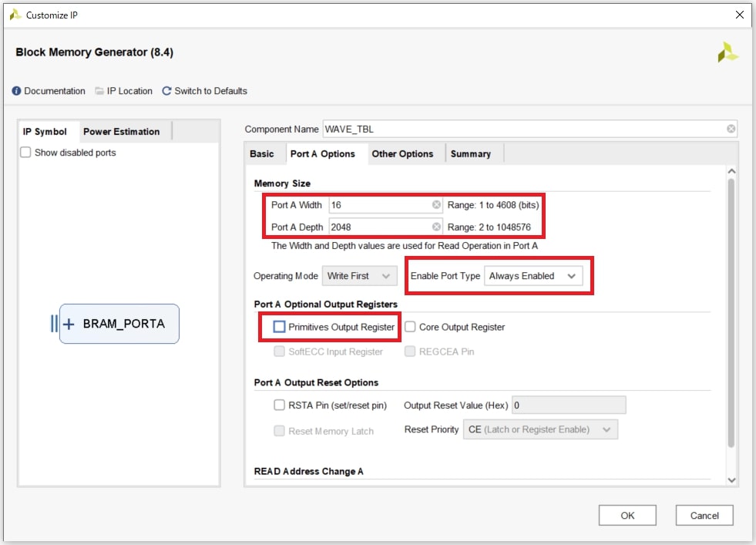Click the down arrow of the vertical scrollbar
Image resolution: width=756 pixels, height=545 pixels.
(x=731, y=479)
